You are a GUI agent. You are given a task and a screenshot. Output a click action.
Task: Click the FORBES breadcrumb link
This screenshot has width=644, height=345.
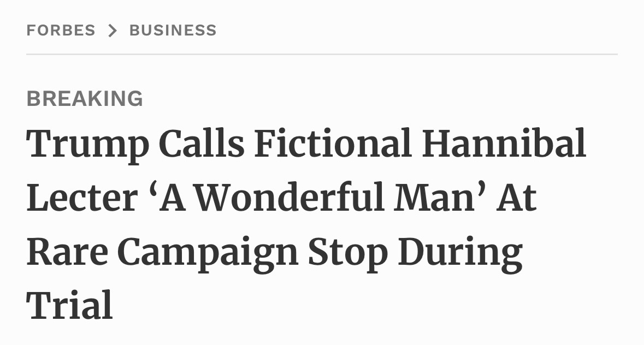tap(61, 31)
